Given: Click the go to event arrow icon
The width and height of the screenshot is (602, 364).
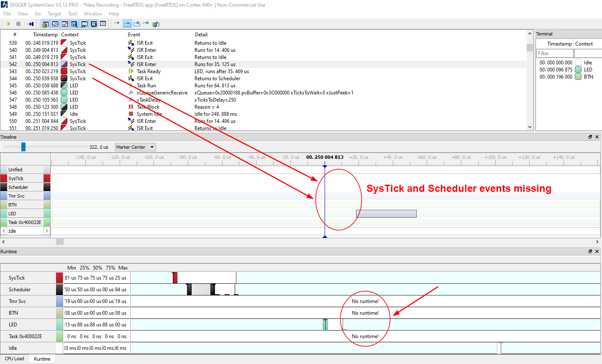Looking at the screenshot, I should [117, 24].
